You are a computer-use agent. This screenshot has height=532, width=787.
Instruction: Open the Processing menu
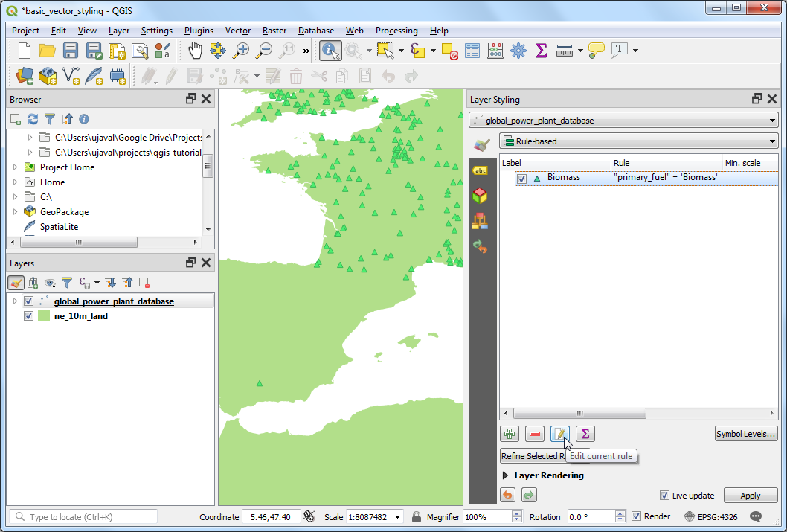(396, 31)
